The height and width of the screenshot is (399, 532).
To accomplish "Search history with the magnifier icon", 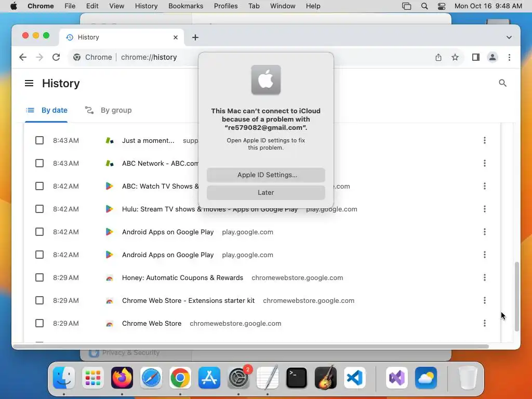I will click(502, 83).
